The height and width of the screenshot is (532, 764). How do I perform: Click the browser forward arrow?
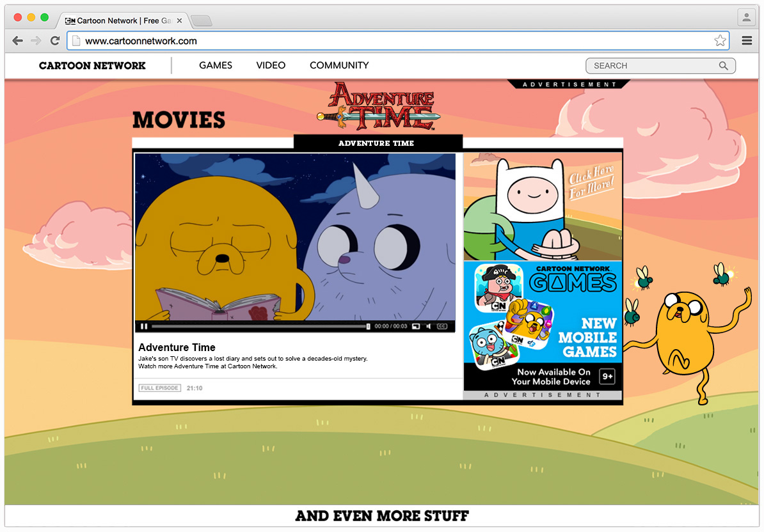tap(36, 41)
